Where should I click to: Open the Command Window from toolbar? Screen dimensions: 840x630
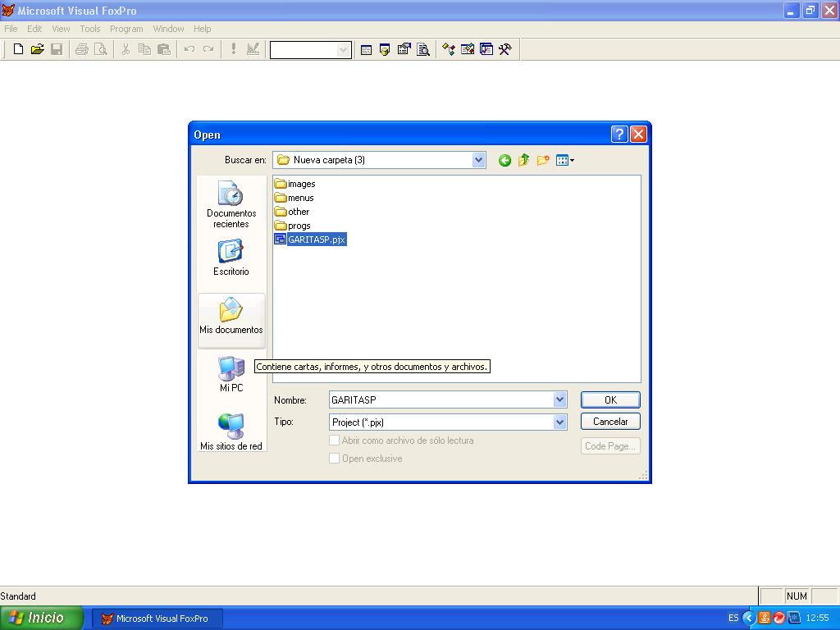(x=366, y=50)
